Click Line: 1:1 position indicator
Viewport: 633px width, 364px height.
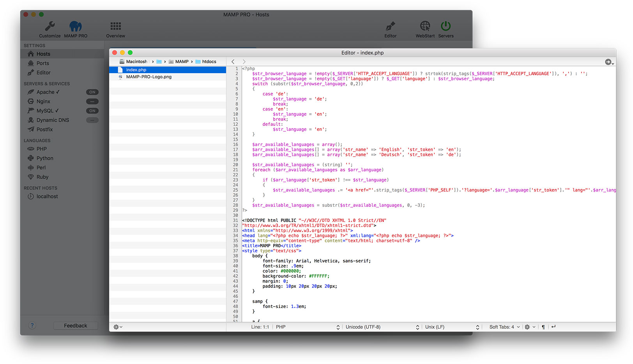pos(260,327)
